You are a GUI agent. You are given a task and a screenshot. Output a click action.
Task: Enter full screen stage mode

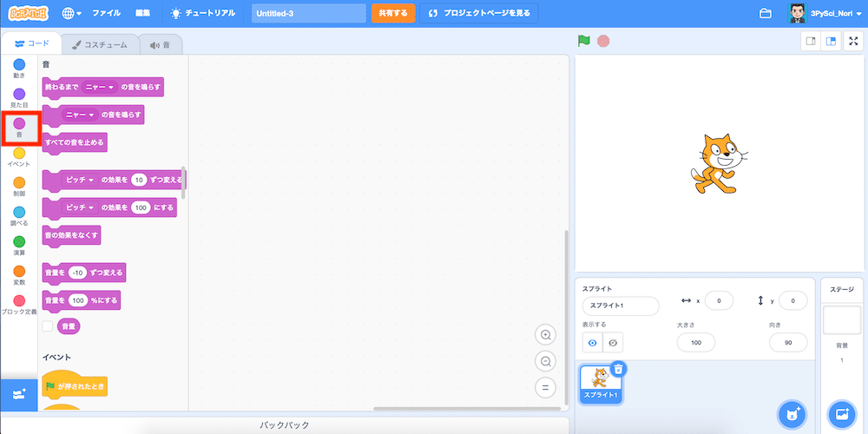click(853, 42)
